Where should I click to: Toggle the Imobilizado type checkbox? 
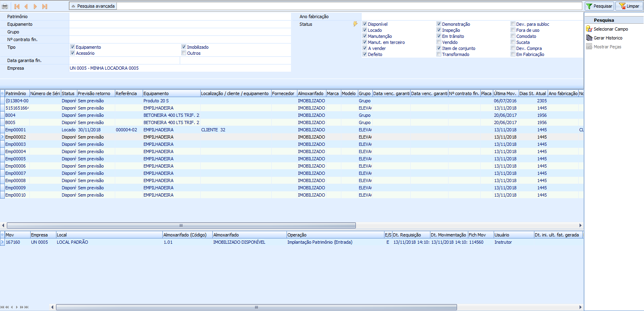[184, 47]
